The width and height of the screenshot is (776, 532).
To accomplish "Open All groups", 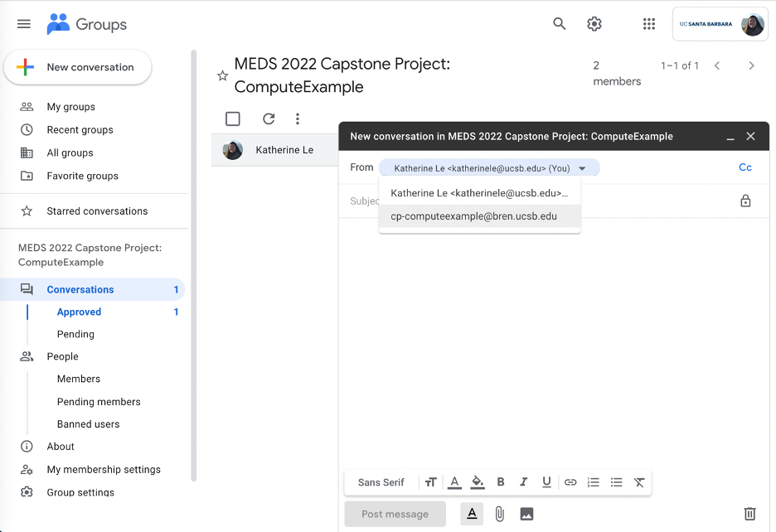I will tap(70, 153).
